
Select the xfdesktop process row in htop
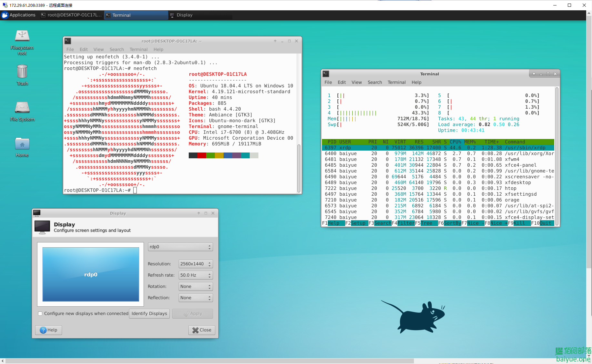coord(438,182)
